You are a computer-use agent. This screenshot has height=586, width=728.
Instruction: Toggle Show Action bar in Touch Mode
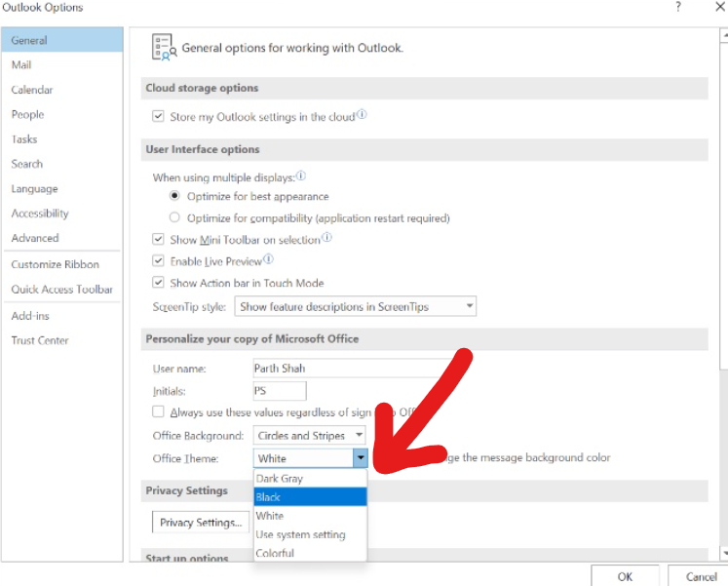click(158, 282)
